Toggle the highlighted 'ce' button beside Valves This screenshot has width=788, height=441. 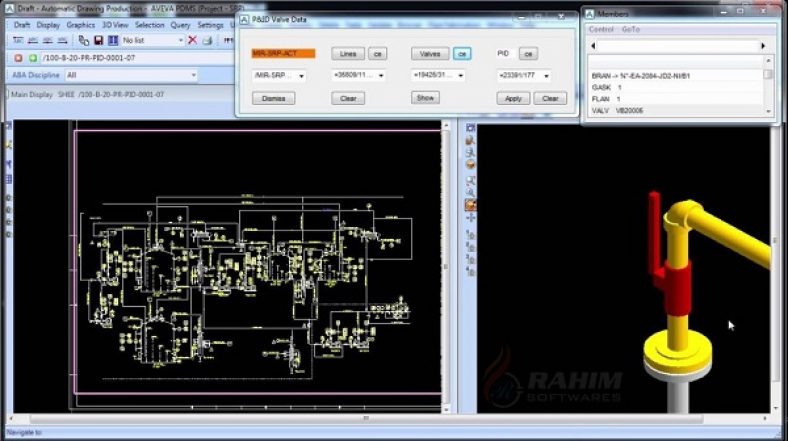pyautogui.click(x=461, y=53)
